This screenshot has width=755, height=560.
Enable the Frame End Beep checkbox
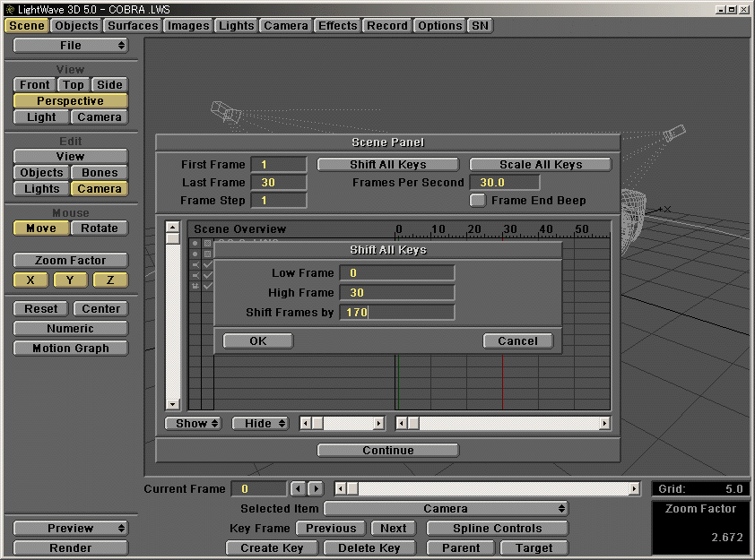pyautogui.click(x=478, y=200)
